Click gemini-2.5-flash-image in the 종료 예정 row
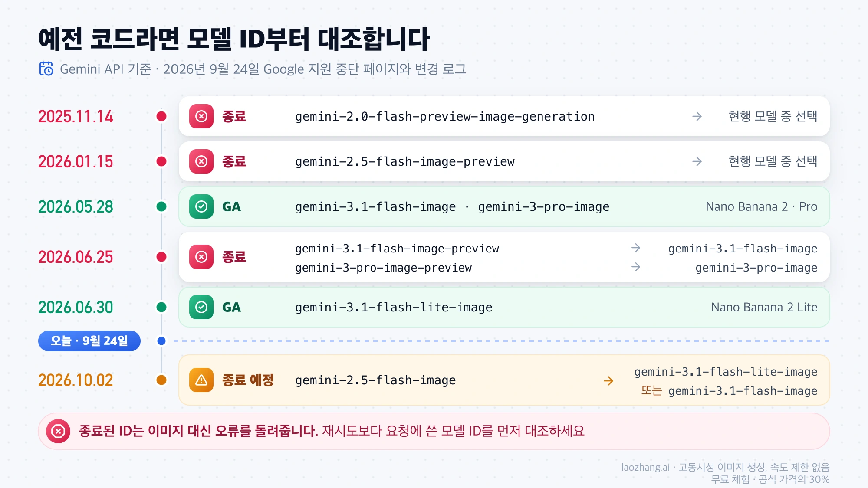 click(375, 380)
